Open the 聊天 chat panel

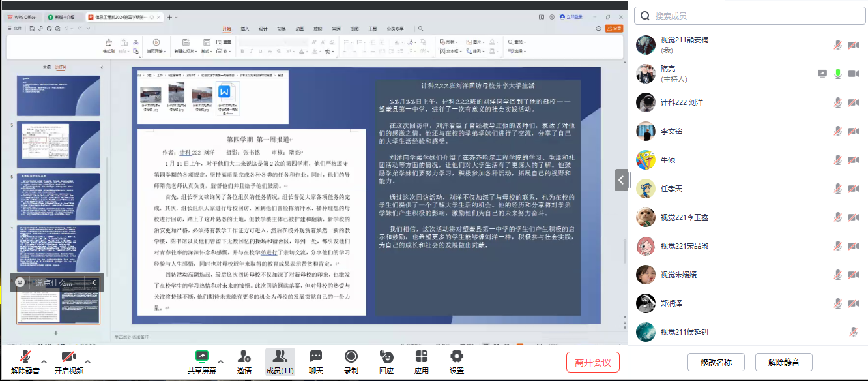[316, 356]
